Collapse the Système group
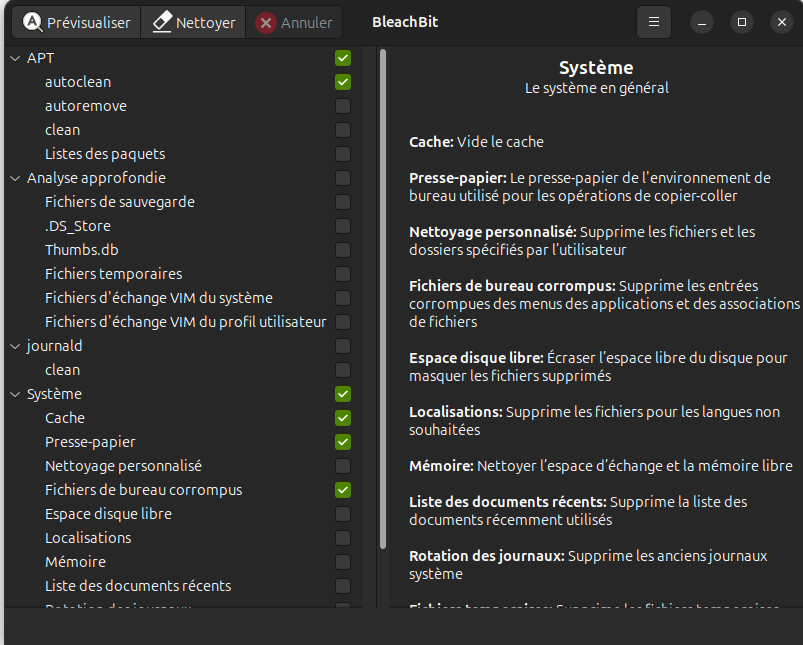 point(15,394)
